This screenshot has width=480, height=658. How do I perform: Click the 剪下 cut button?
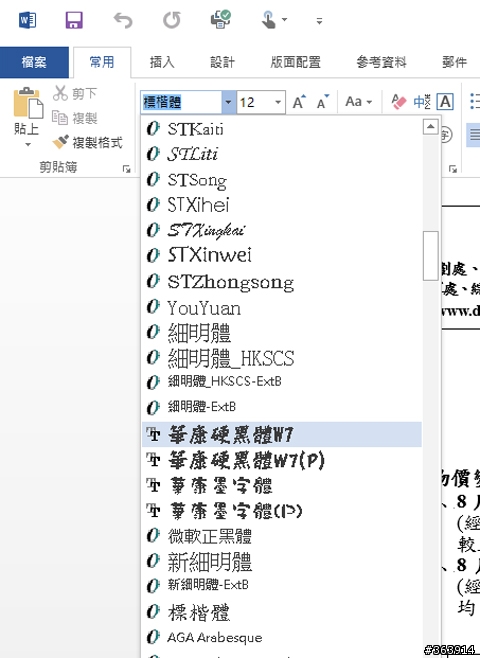[x=75, y=93]
